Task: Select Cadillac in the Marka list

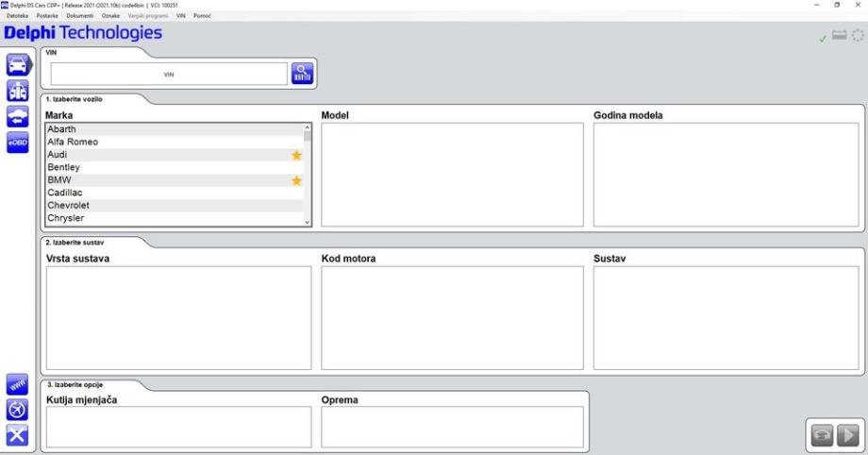Action: click(x=175, y=193)
